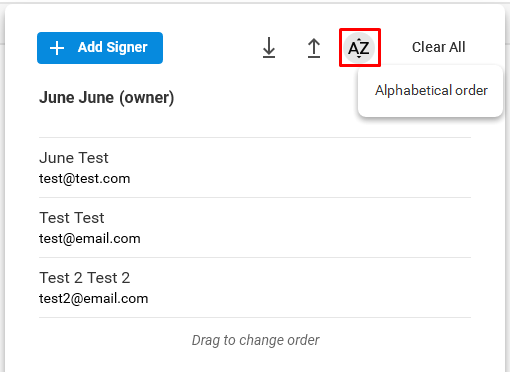510x372 pixels.
Task: Sort signers with the AZ icon
Action: click(359, 48)
